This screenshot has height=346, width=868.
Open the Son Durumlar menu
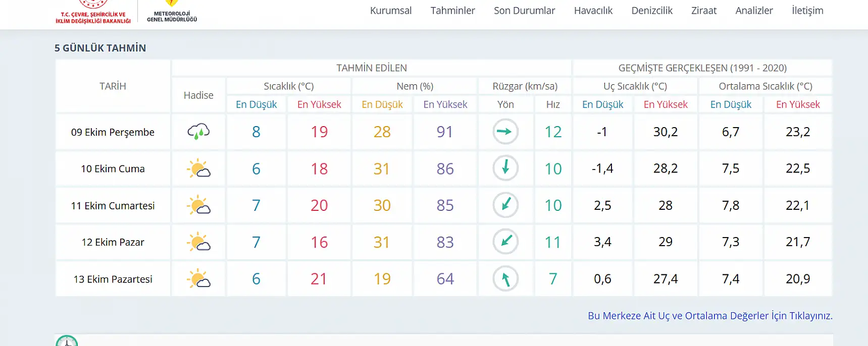(x=524, y=11)
